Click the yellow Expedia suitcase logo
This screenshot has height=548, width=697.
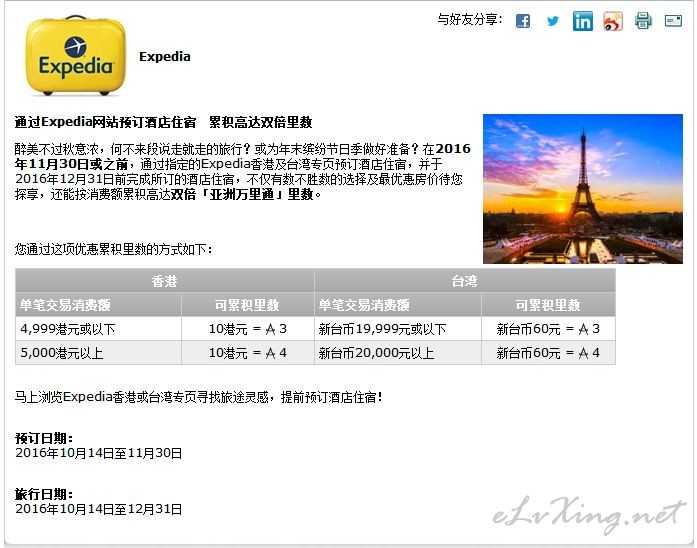tap(76, 56)
